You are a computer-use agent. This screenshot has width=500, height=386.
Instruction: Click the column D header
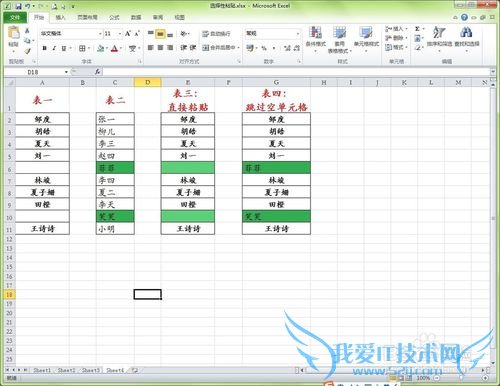[x=148, y=82]
